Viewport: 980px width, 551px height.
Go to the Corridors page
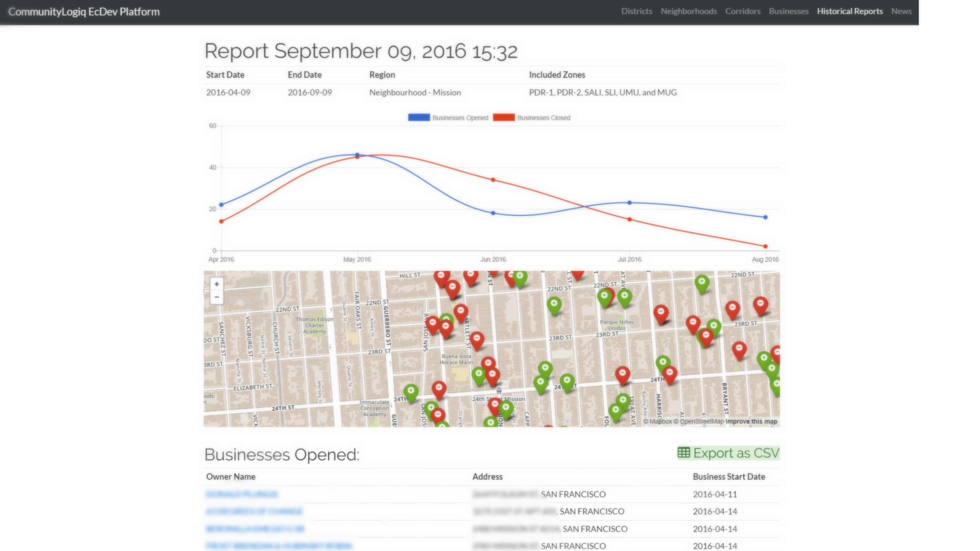[743, 11]
